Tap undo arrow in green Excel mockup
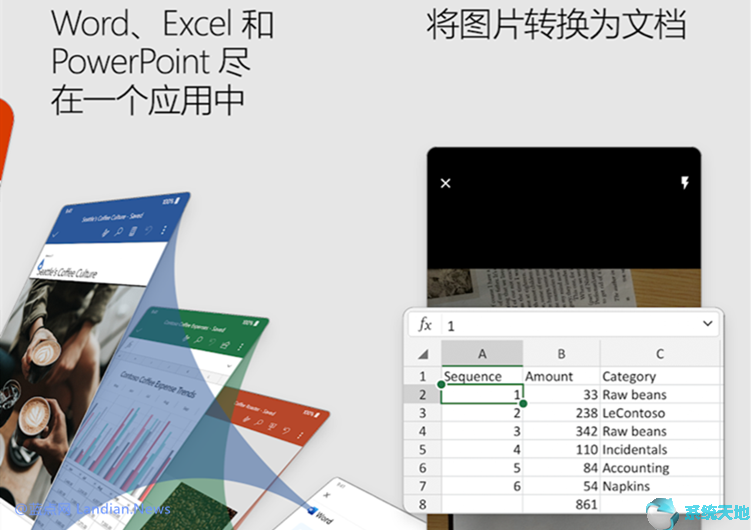 (212, 342)
